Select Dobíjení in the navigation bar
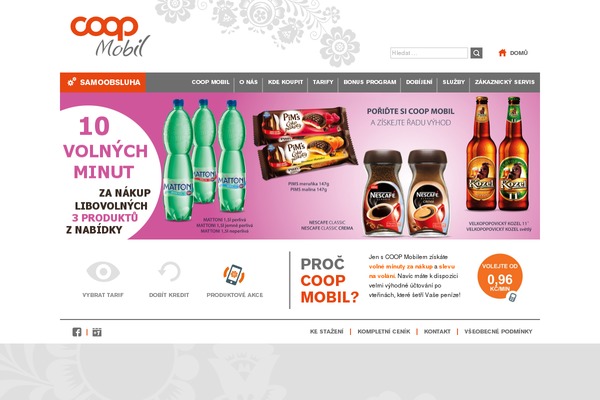This screenshot has height=400, width=600. 419,82
